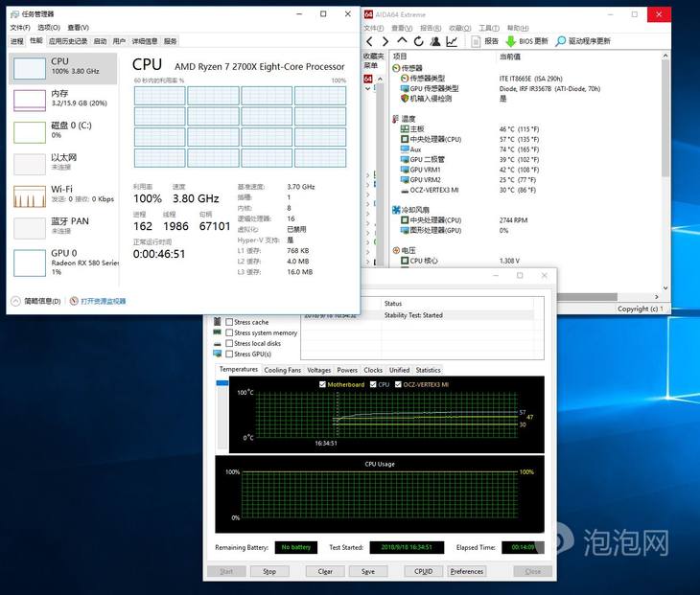
Task: Enable Stress GPU(s) checkbox
Action: coord(229,354)
